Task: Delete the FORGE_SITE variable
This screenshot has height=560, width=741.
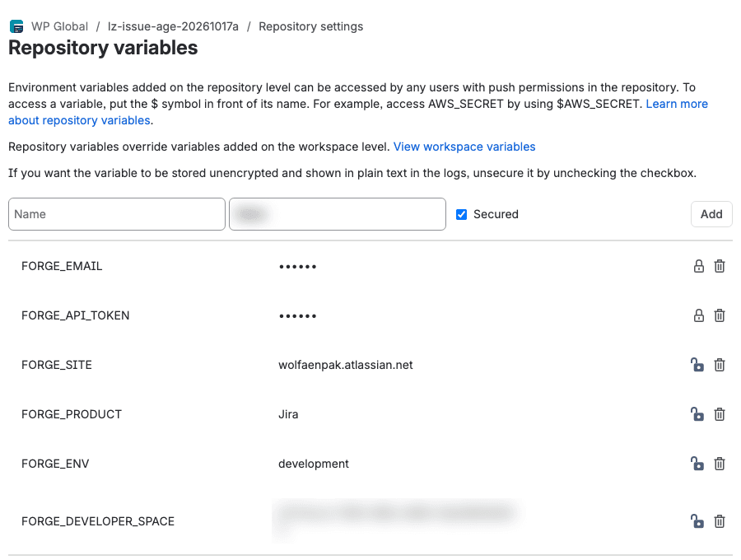Action: point(720,365)
